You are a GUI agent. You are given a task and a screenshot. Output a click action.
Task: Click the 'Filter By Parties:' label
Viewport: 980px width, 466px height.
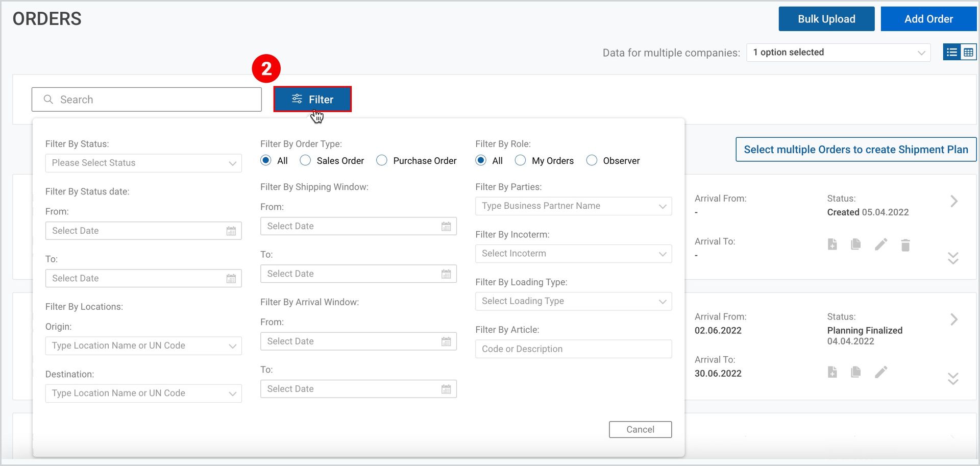click(508, 187)
